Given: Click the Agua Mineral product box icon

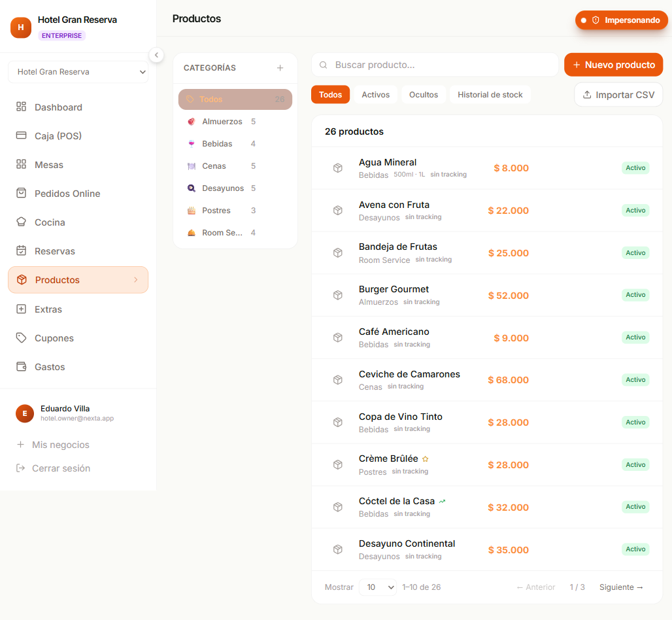Looking at the screenshot, I should [x=338, y=168].
